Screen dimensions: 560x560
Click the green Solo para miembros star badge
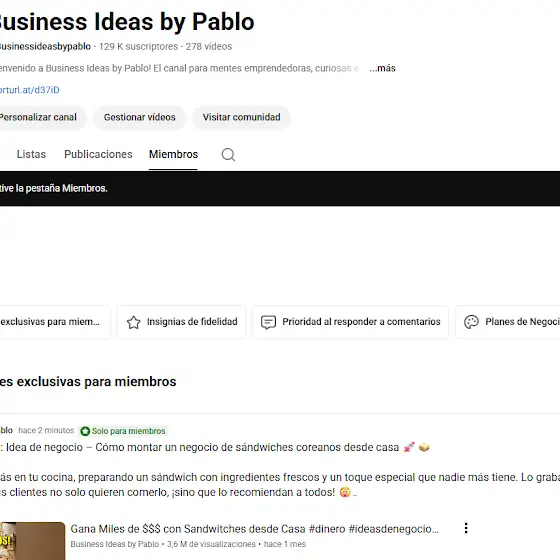click(x=85, y=431)
